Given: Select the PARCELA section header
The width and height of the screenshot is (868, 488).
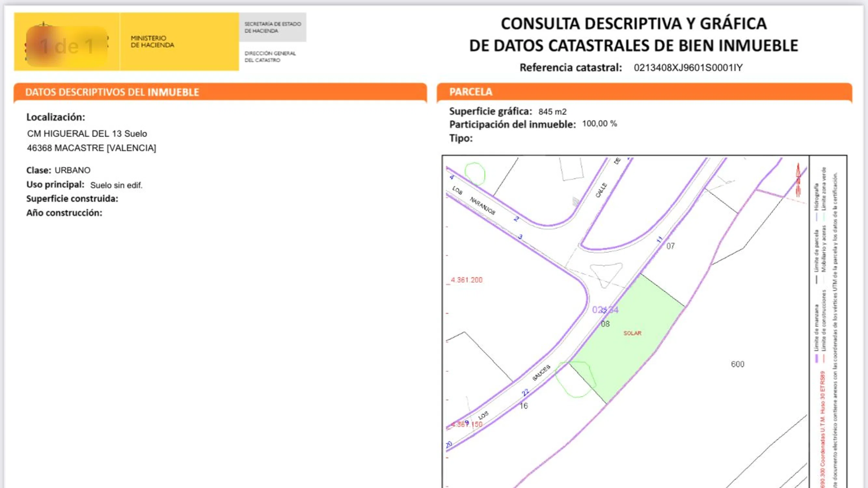Looking at the screenshot, I should [470, 92].
